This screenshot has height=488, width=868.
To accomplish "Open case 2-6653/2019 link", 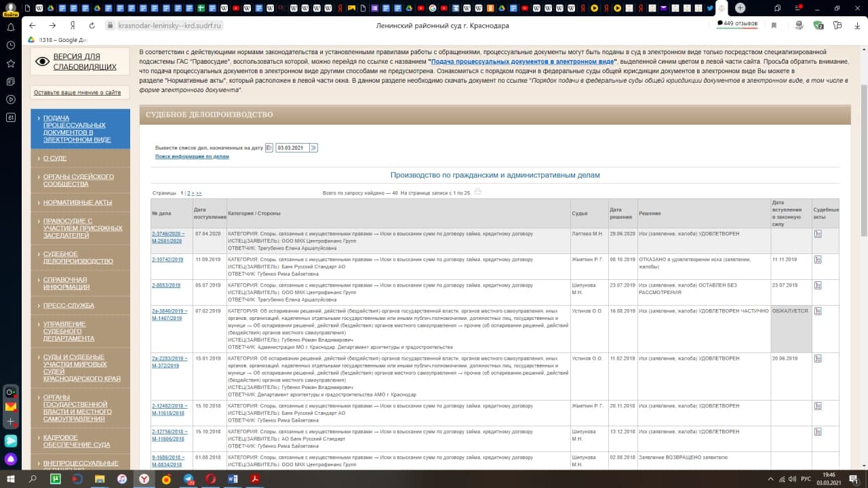I will (166, 285).
